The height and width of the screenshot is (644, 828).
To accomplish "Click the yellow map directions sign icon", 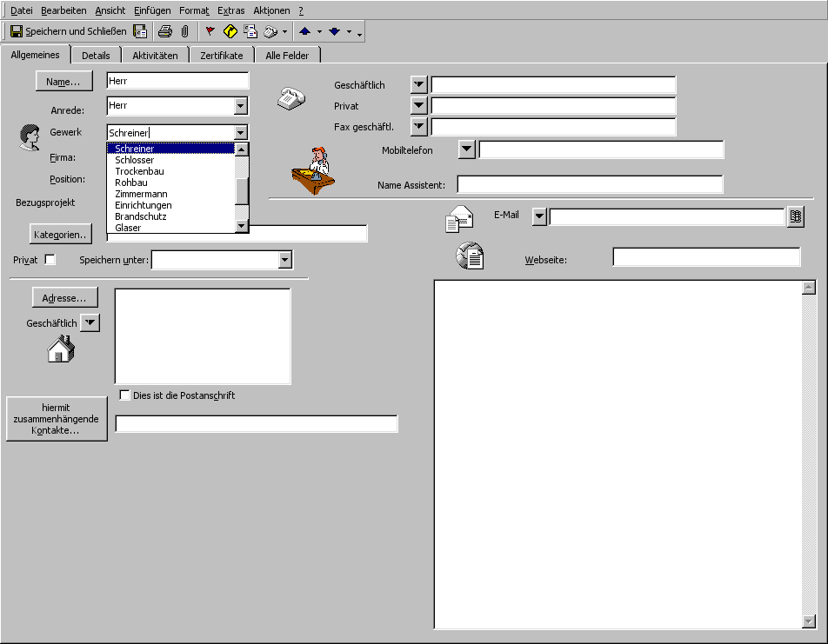I will (x=230, y=32).
